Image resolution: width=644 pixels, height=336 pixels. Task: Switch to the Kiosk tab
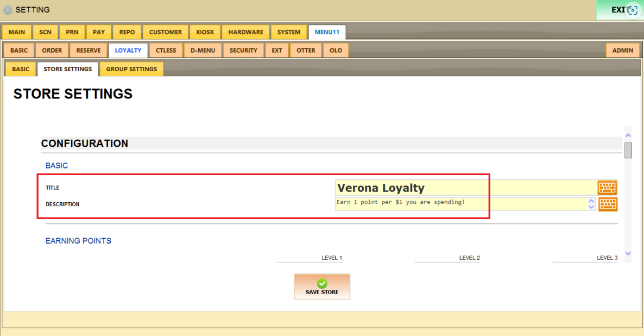pos(205,32)
